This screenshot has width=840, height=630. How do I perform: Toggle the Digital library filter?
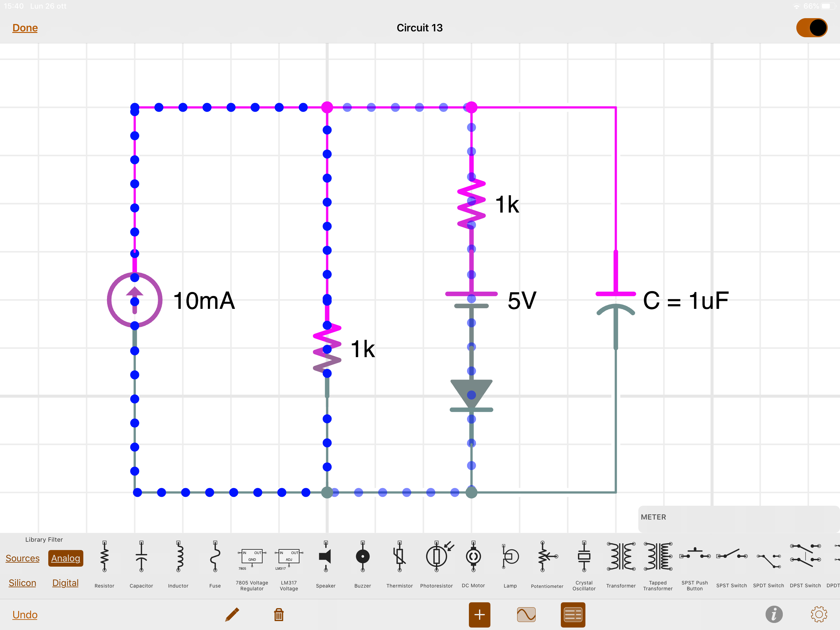(65, 583)
